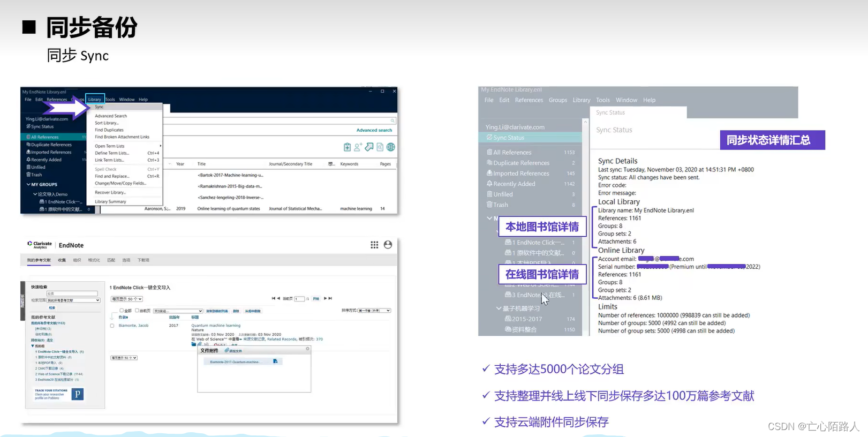This screenshot has height=437, width=868.
Task: Open the 排序方式 dropdown
Action: click(x=374, y=311)
